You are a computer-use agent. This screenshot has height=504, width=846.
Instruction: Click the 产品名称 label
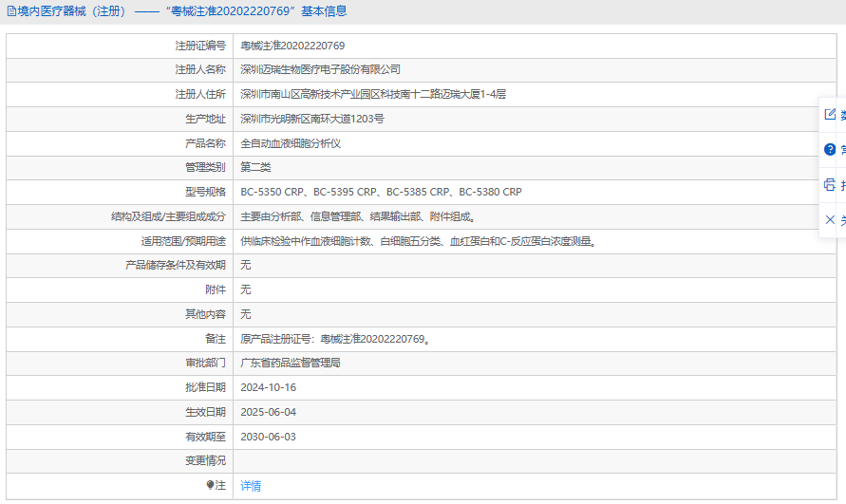click(x=205, y=143)
